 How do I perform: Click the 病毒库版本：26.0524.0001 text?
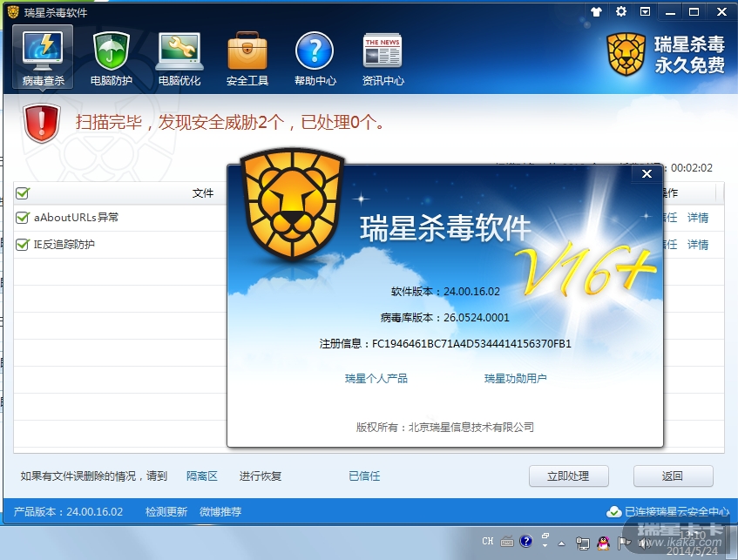pos(444,318)
